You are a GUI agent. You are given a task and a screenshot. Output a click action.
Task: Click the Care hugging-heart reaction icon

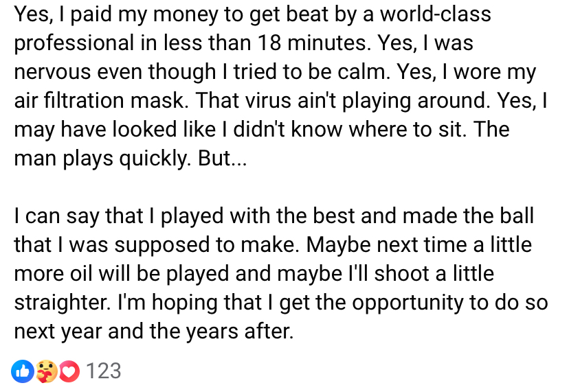[x=45, y=371]
